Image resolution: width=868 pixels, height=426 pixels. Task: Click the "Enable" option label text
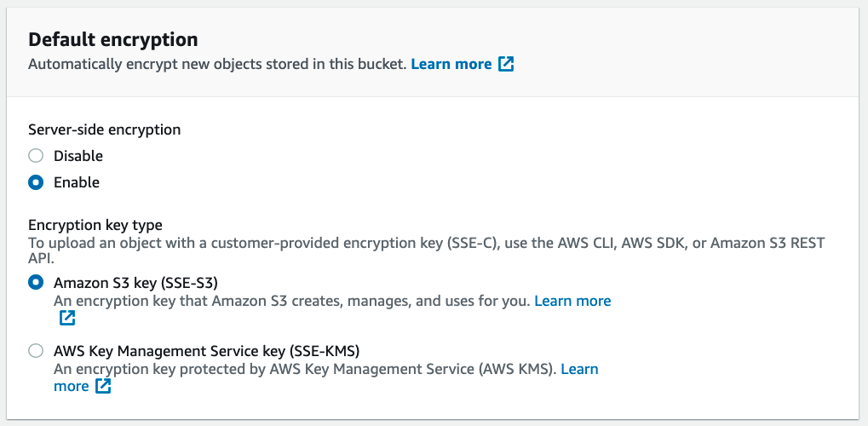pos(77,182)
